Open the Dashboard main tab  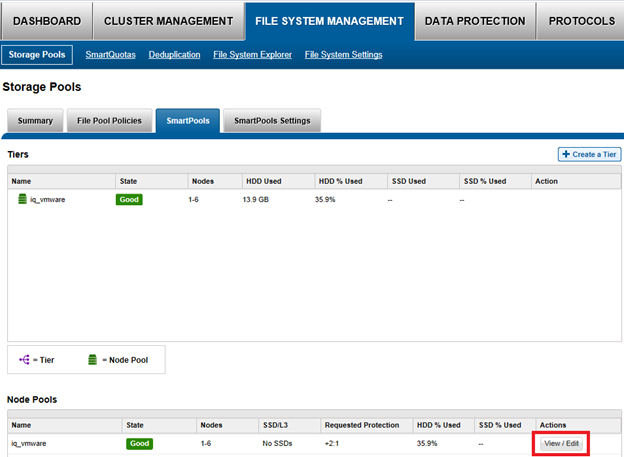point(46,20)
